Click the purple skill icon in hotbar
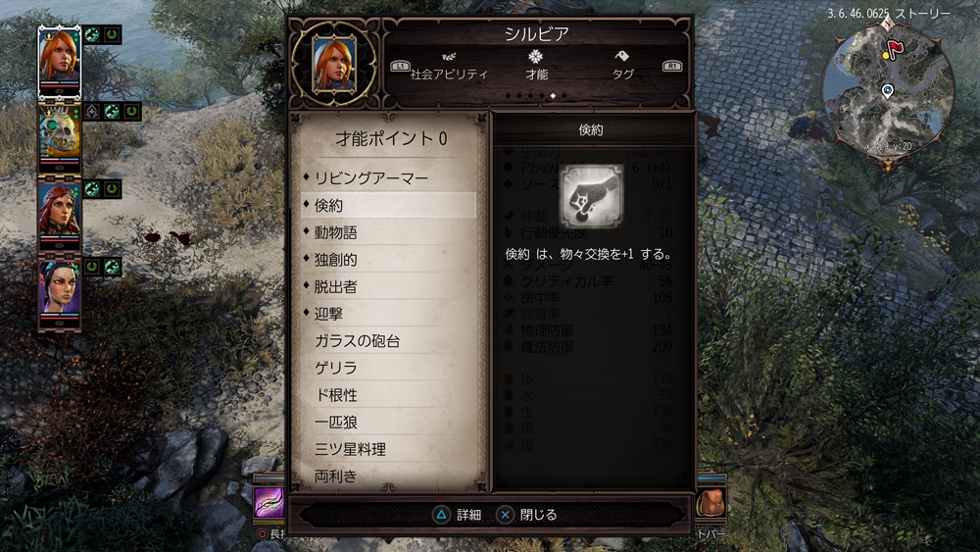 point(269,502)
